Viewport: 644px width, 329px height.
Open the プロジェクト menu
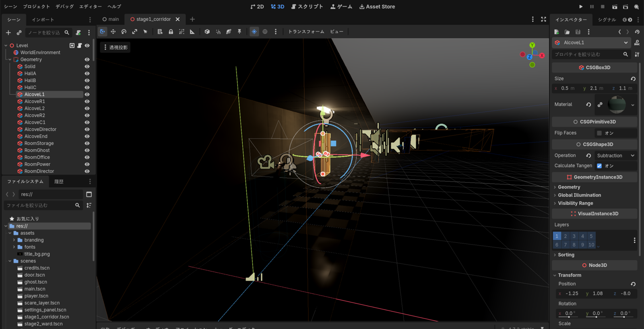(x=36, y=7)
